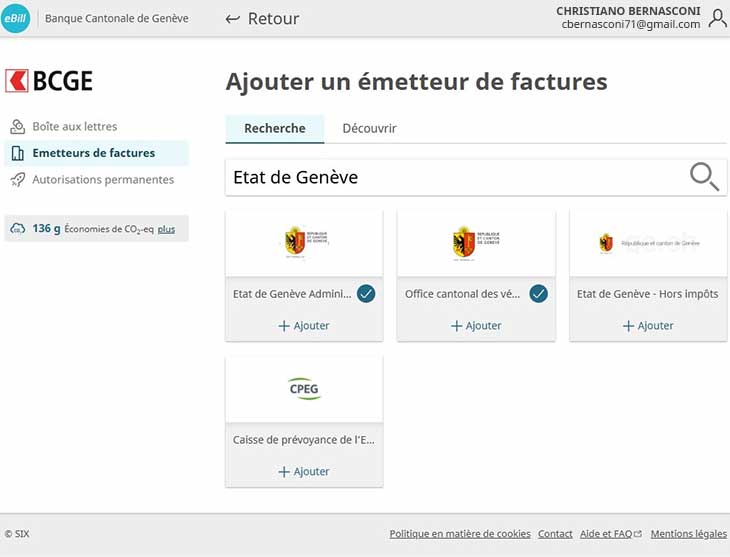
Task: Click the external link icon beside Aide et FAQ
Action: pyautogui.click(x=638, y=534)
